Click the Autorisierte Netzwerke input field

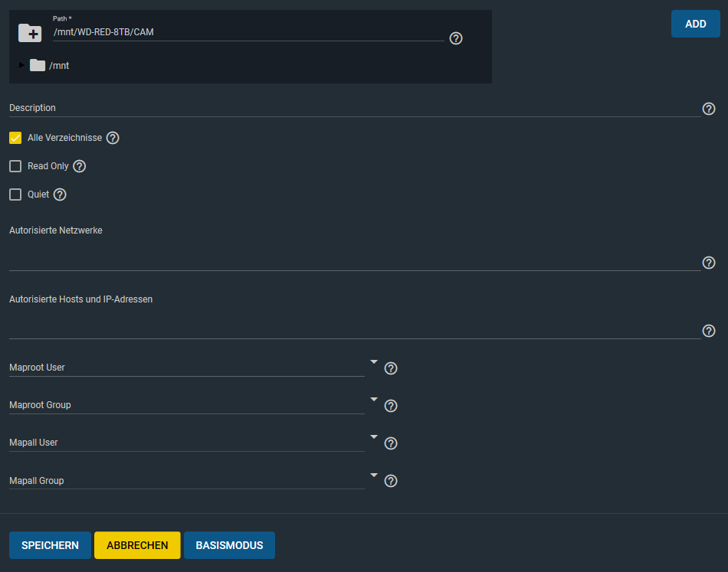coord(355,260)
